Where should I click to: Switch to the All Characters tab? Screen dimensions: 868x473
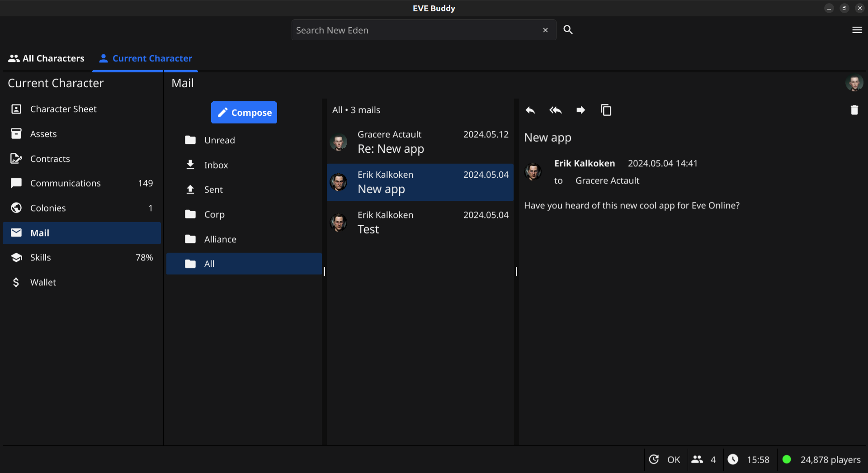click(x=47, y=58)
